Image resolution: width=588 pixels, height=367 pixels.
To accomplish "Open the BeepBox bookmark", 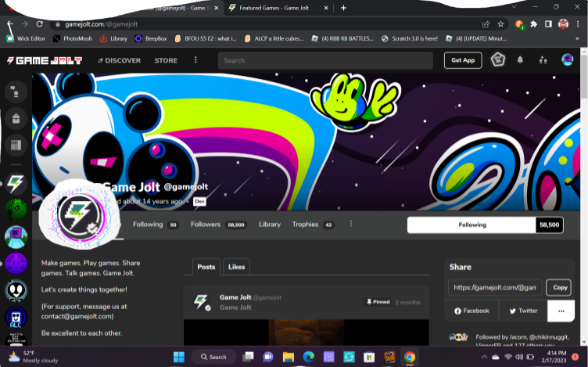I will (x=151, y=38).
